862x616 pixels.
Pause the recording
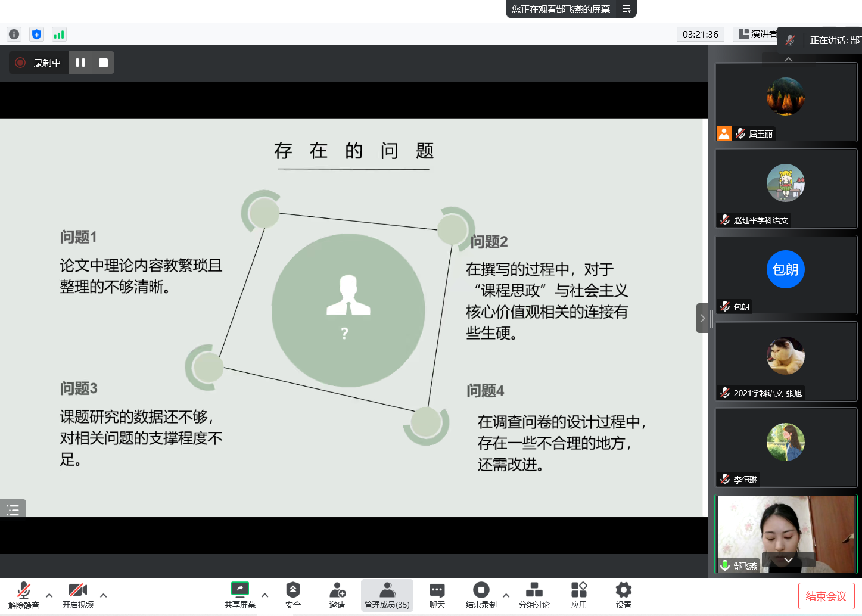pos(80,63)
